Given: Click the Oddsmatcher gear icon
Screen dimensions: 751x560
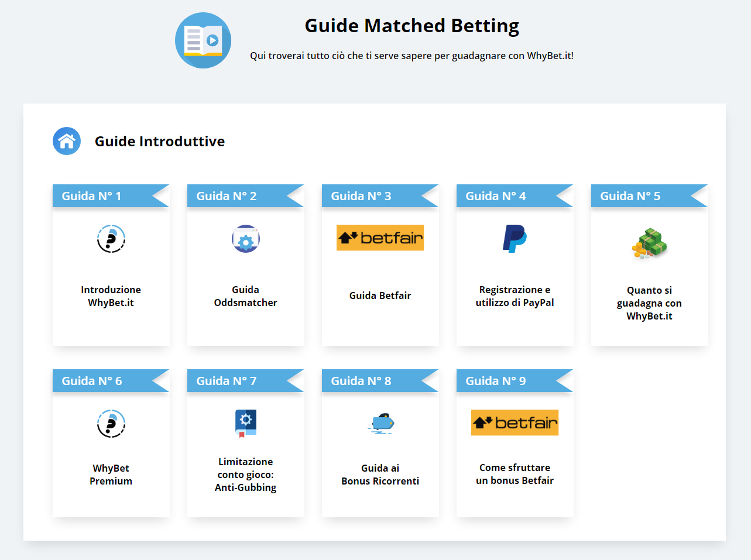Looking at the screenshot, I should pos(246,239).
